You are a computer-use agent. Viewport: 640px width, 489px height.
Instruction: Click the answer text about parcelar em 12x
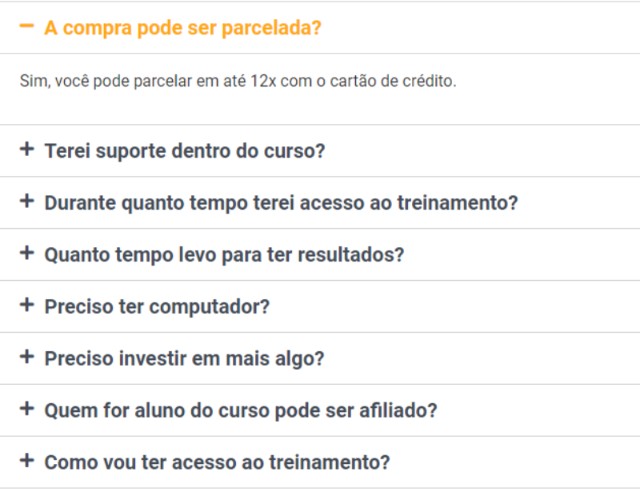pyautogui.click(x=238, y=81)
